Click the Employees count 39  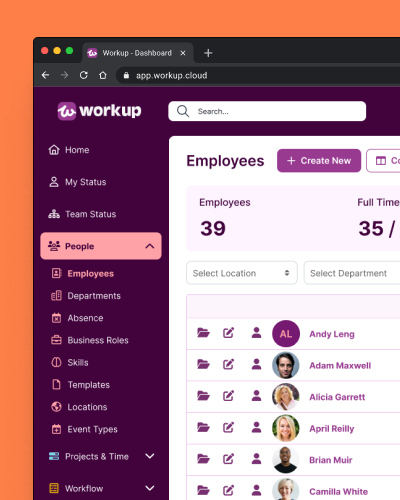pyautogui.click(x=213, y=229)
